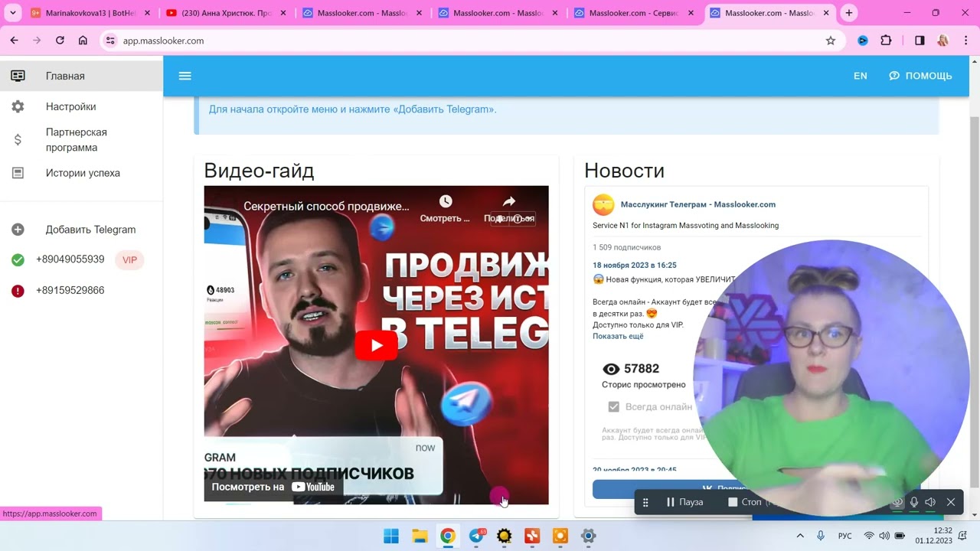This screenshot has height=551, width=980.
Task: Pause the recording with Пауза
Action: 684,502
